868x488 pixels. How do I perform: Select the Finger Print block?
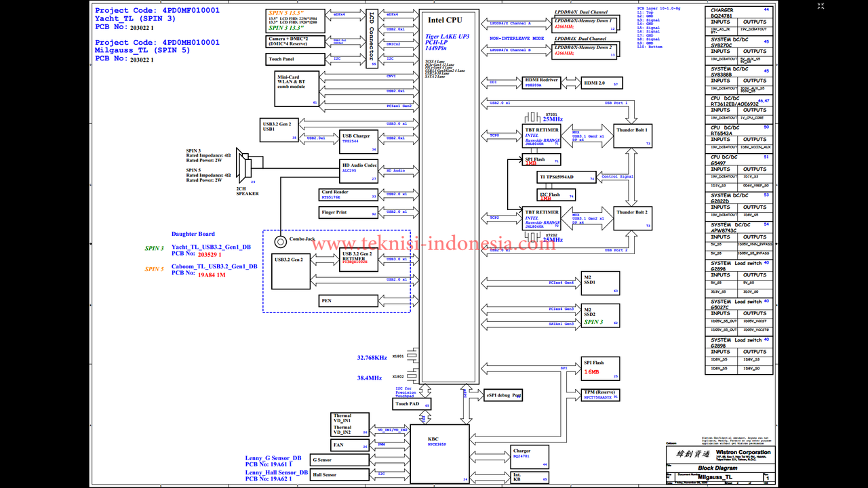(x=349, y=213)
